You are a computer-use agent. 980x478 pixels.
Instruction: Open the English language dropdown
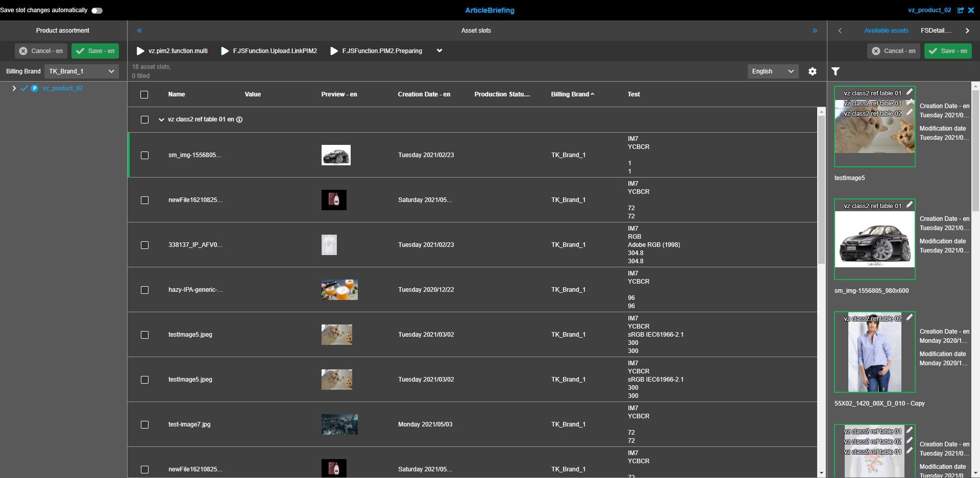point(772,71)
